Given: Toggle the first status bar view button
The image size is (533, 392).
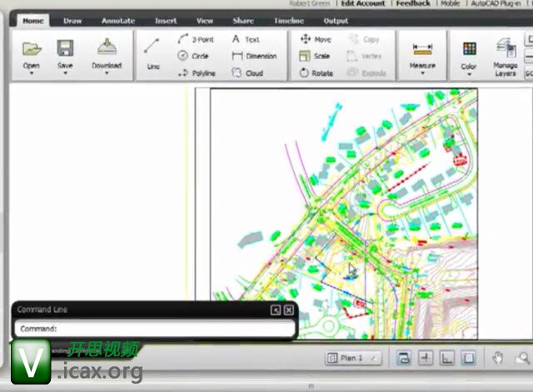Looking at the screenshot, I should (x=403, y=358).
